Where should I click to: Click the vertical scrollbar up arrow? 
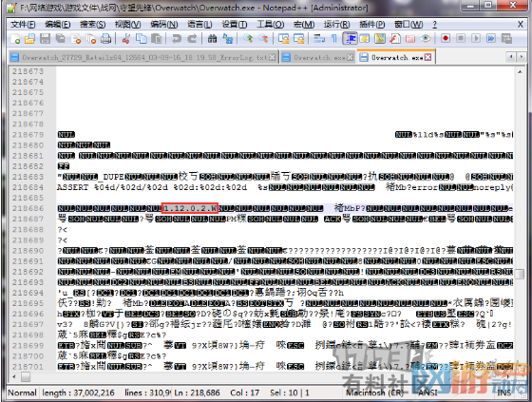pos(520,72)
